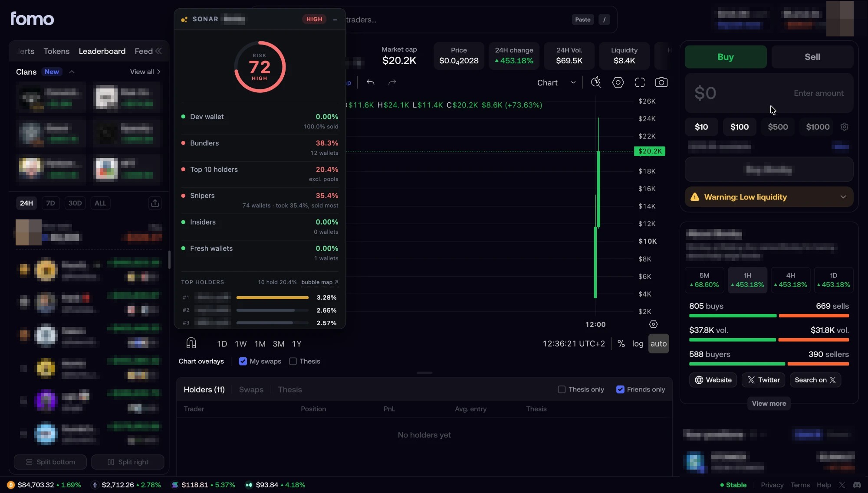Click the chart undo arrow
The height and width of the screenshot is (493, 868).
point(370,82)
